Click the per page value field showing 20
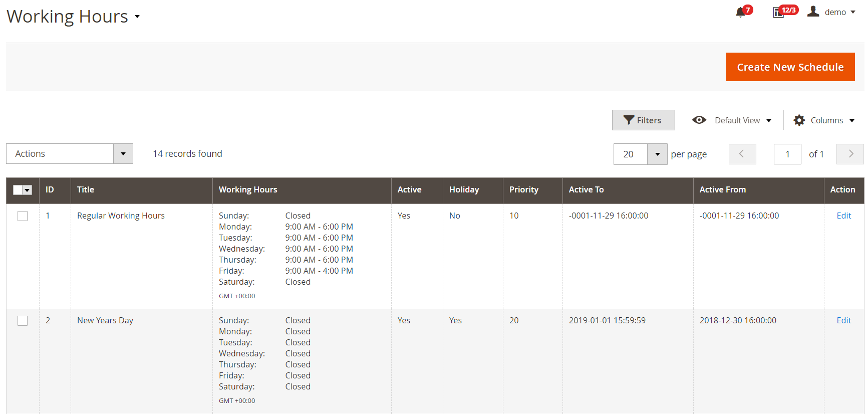This screenshot has width=868, height=414. coord(631,154)
